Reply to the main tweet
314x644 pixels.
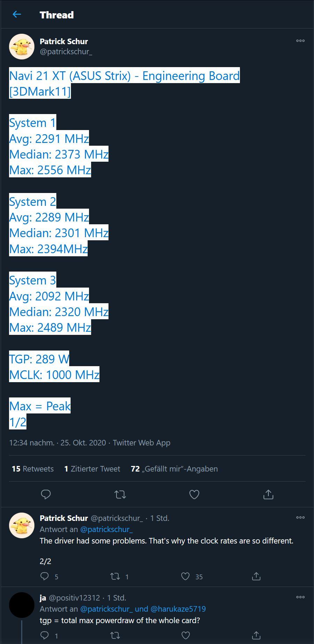point(46,494)
